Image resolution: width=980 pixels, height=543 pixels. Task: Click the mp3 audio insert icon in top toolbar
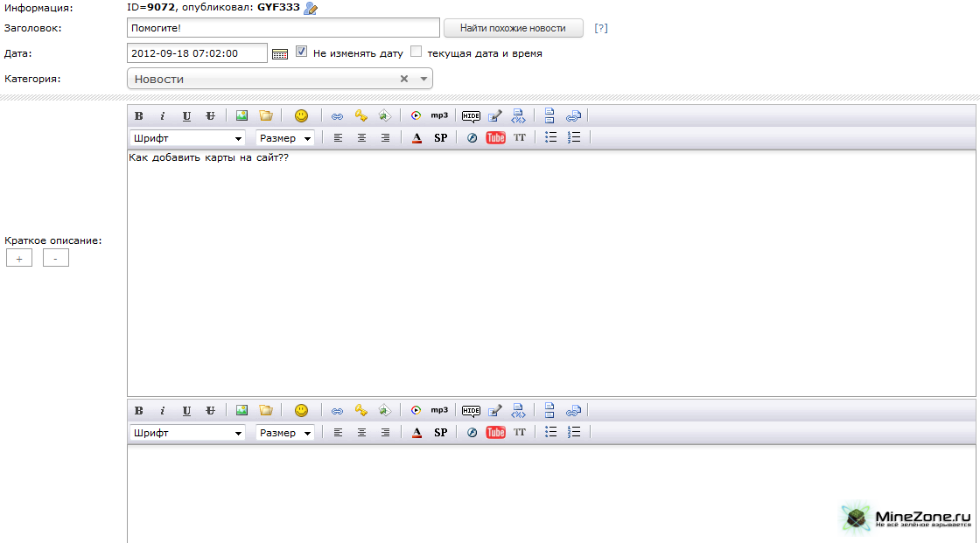(438, 115)
